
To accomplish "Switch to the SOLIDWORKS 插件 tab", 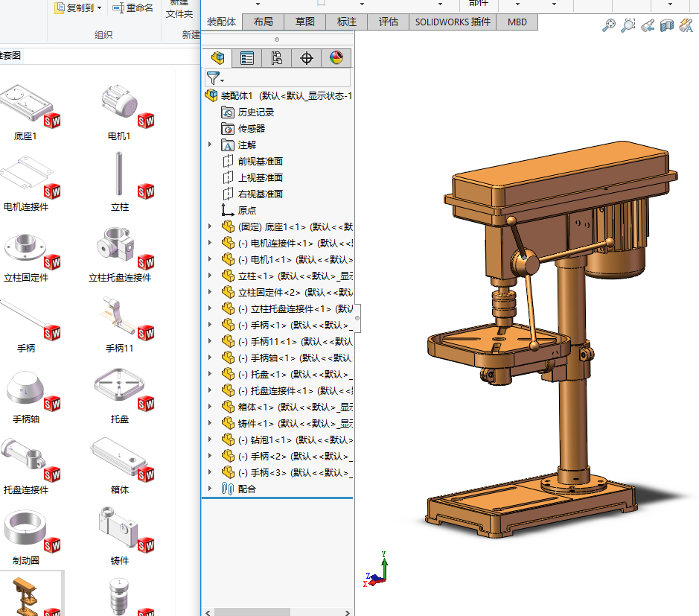I will (453, 22).
